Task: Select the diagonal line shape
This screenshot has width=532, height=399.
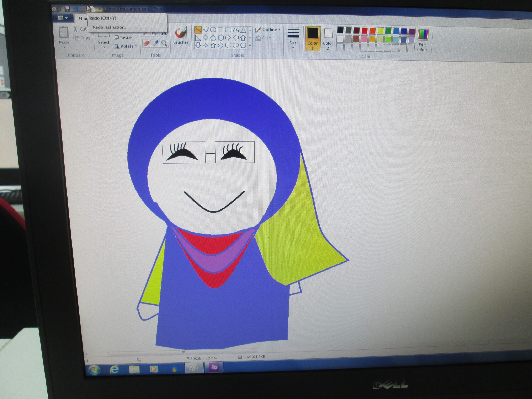Action: 198,30
